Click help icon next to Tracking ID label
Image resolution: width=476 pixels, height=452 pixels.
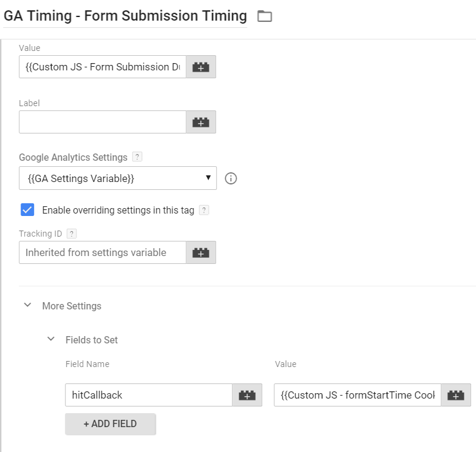(72, 234)
